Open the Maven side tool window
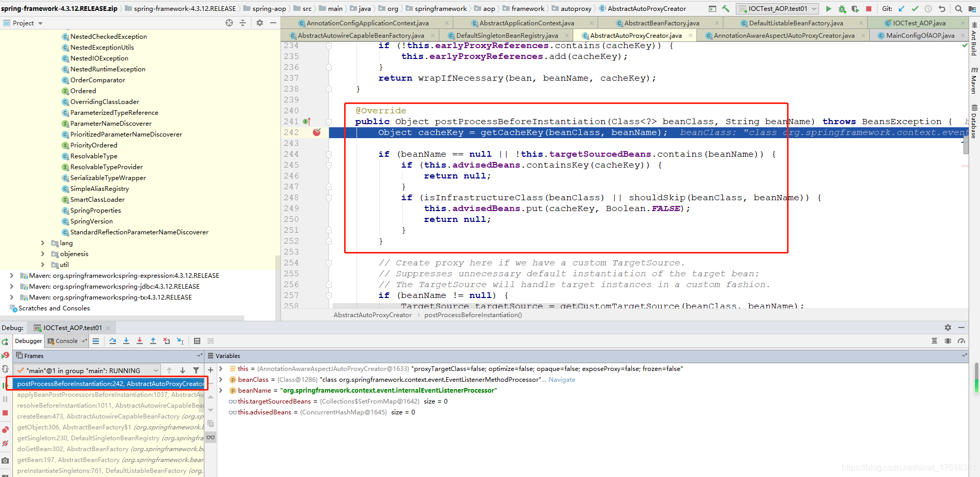Screen dimensions: 980x477 974,81
